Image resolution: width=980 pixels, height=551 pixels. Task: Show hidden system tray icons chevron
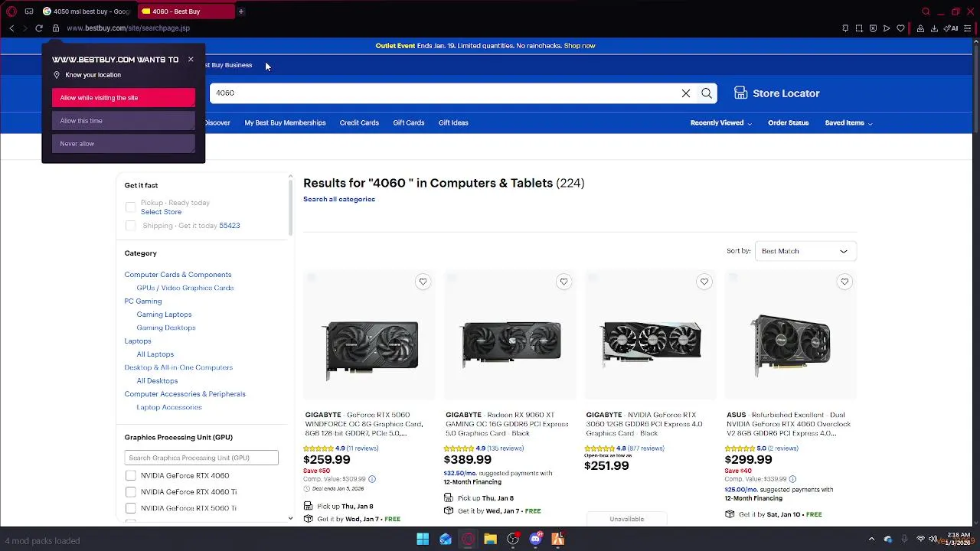pyautogui.click(x=871, y=540)
